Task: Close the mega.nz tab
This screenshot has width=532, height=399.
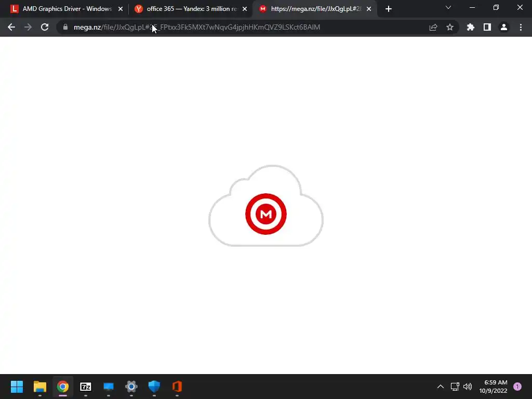Action: click(369, 9)
